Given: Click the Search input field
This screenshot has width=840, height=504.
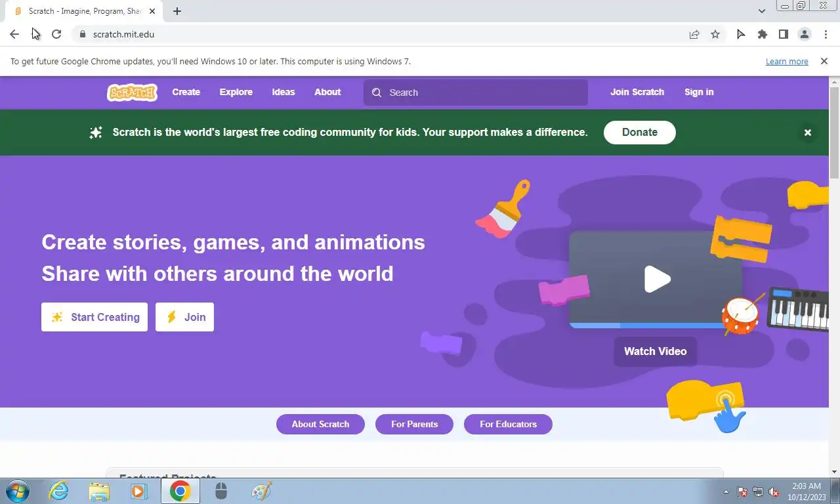Looking at the screenshot, I should point(476,93).
